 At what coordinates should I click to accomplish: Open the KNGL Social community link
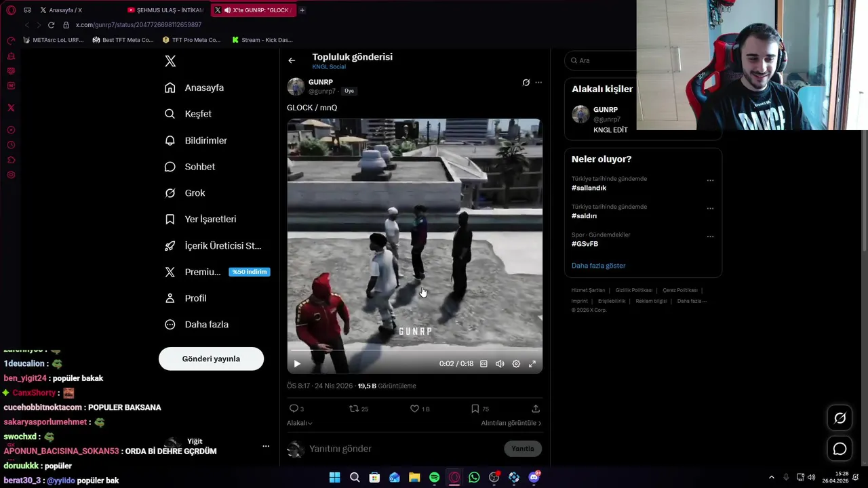coord(329,67)
